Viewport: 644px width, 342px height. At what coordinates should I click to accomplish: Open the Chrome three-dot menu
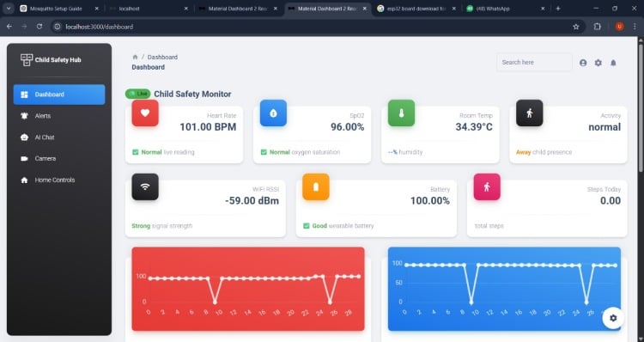tap(635, 27)
